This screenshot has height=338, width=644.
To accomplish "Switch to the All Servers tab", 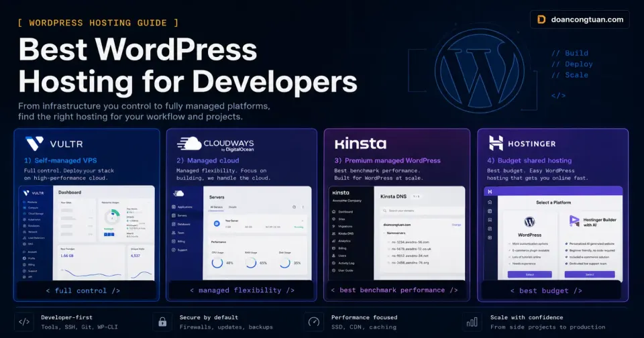I will click(217, 207).
